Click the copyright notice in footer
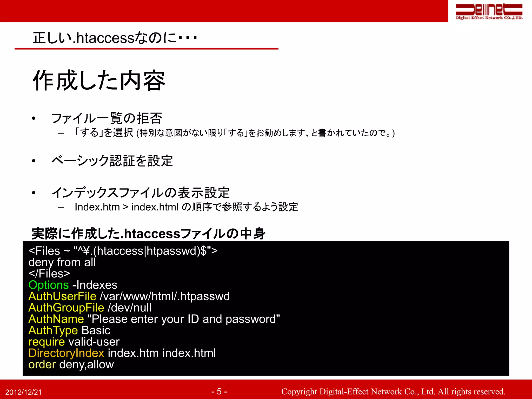This screenshot has height=399, width=532. (393, 391)
